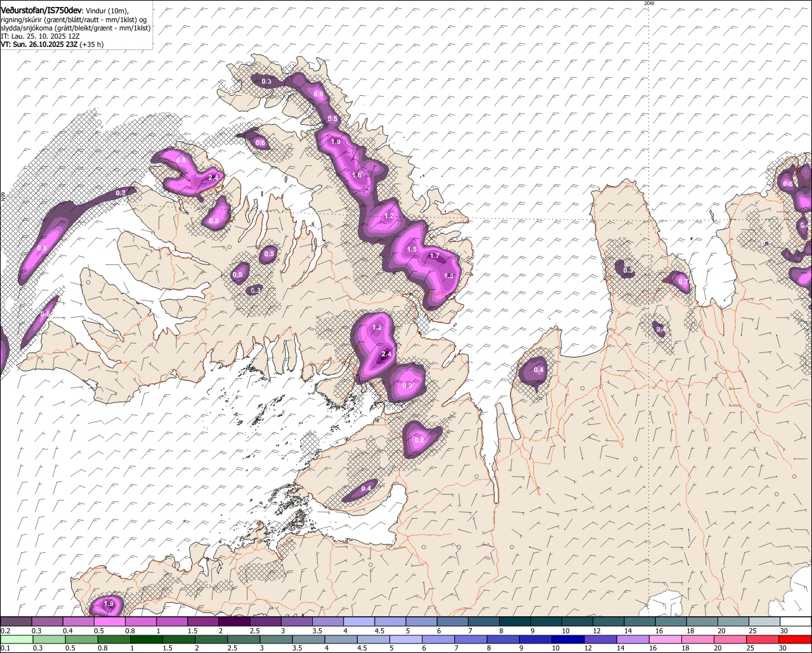Pick the light grey snow swatch labeled 25
Screen dimensions: 812x653
(x=764, y=621)
